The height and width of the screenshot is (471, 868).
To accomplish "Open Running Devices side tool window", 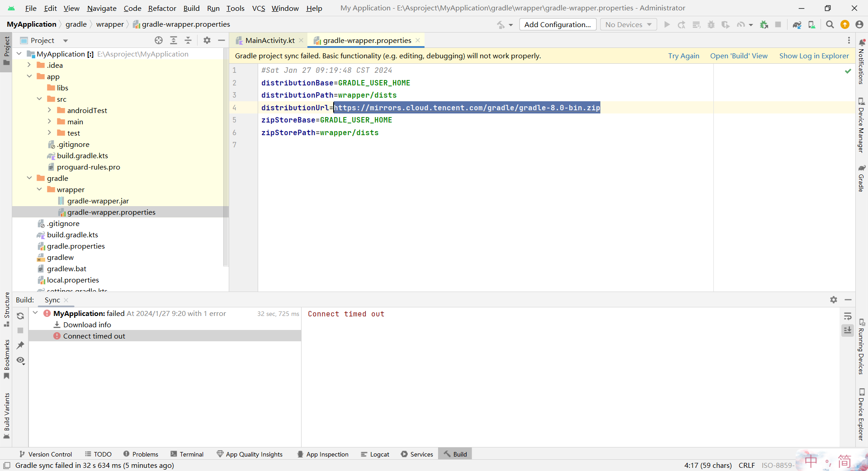I will tap(862, 347).
